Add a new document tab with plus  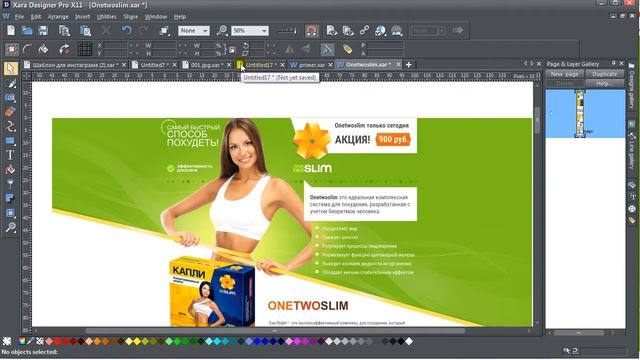[409, 64]
